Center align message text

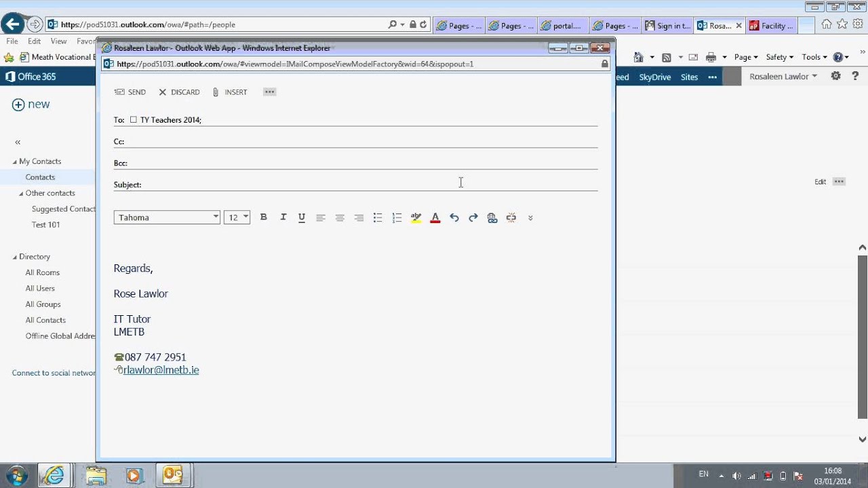[340, 218]
